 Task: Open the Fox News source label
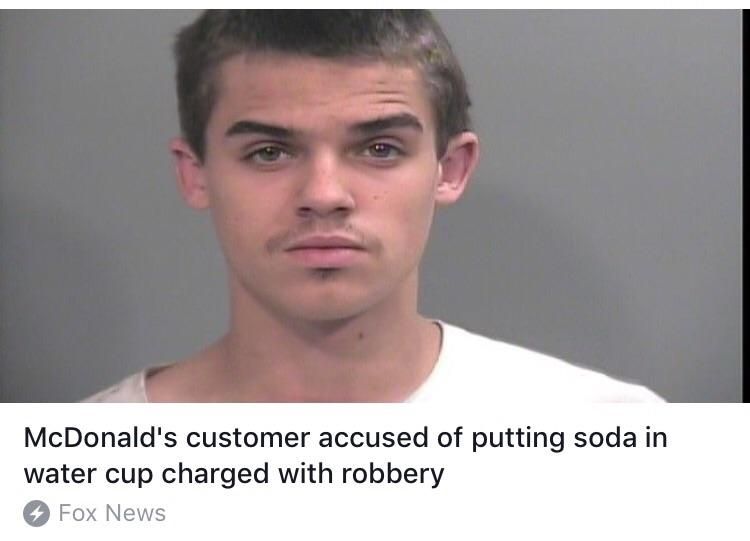(112, 513)
